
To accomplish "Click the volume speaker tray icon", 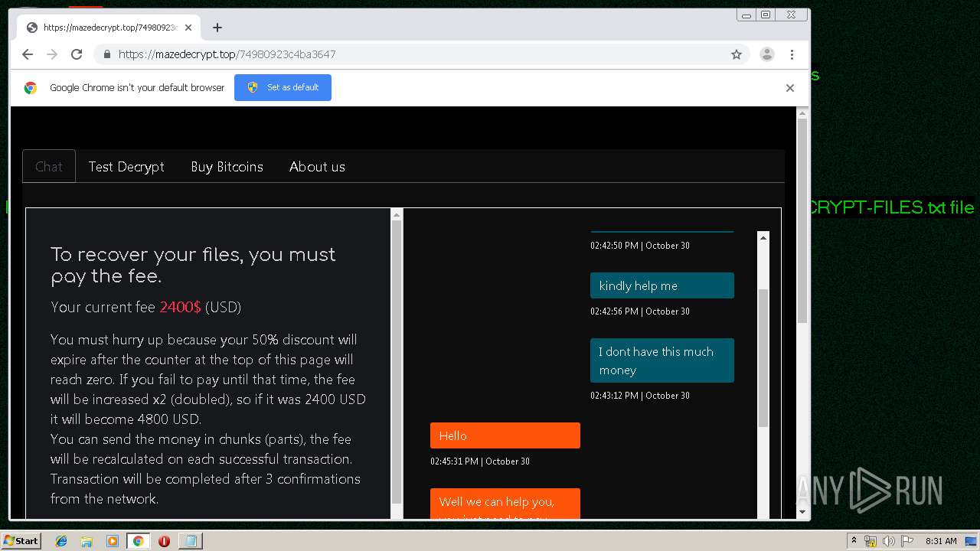I will [x=889, y=541].
